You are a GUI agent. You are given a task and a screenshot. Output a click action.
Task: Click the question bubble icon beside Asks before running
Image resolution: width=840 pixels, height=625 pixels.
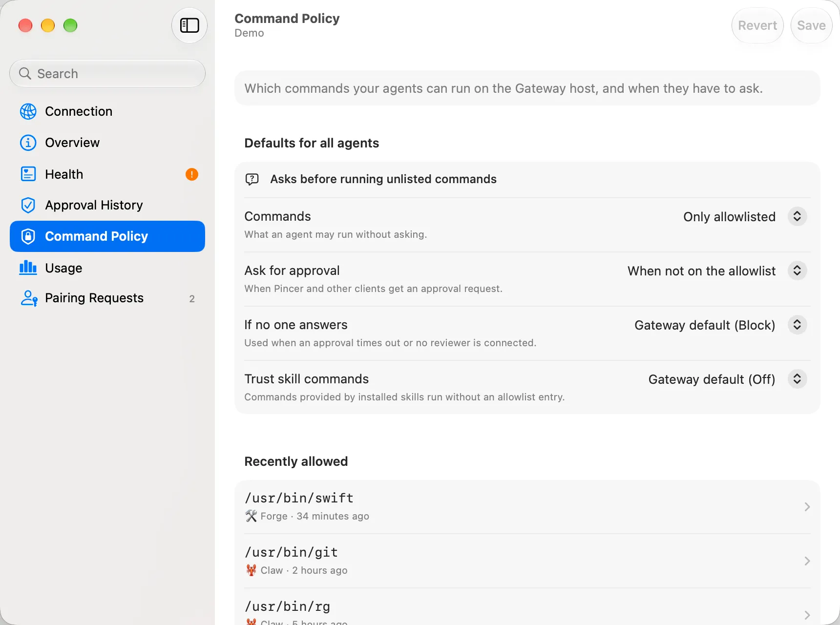click(x=252, y=179)
